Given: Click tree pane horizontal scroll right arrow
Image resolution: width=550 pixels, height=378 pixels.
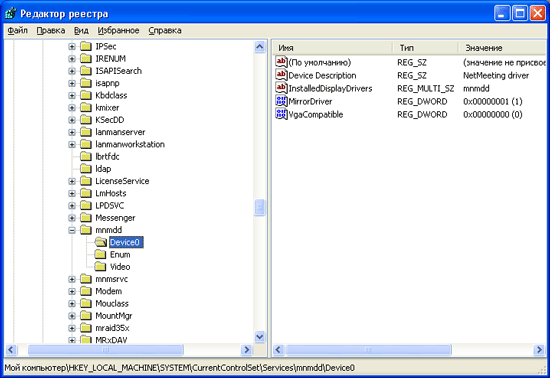Looking at the screenshot, I should 247,350.
